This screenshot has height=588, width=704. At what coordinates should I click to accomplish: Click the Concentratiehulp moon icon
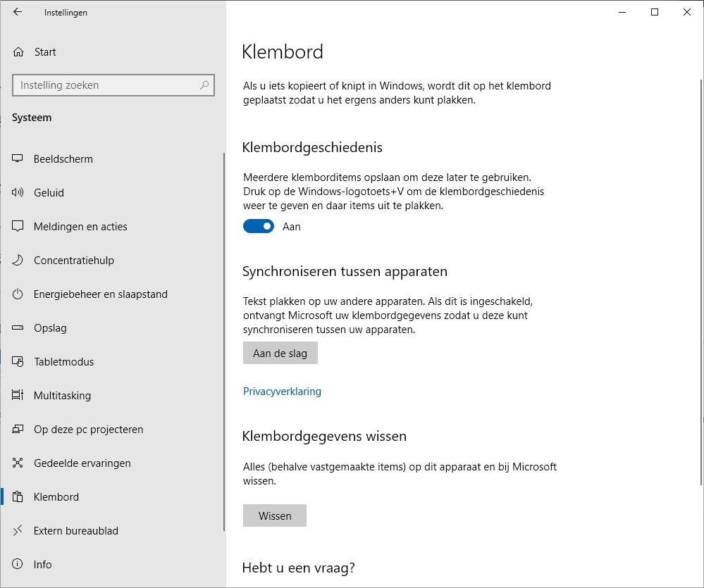tap(18, 261)
